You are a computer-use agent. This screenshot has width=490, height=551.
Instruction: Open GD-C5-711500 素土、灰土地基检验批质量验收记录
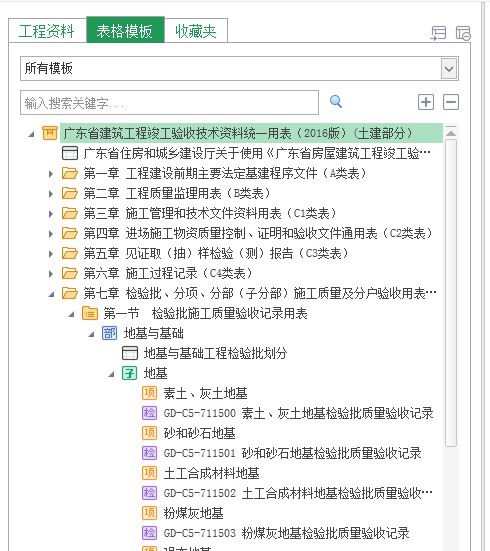298,413
